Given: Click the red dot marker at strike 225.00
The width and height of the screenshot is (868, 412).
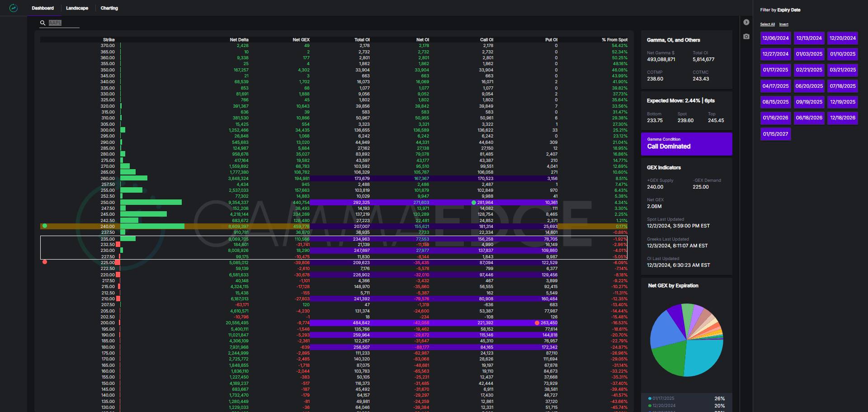Looking at the screenshot, I should [x=44, y=262].
